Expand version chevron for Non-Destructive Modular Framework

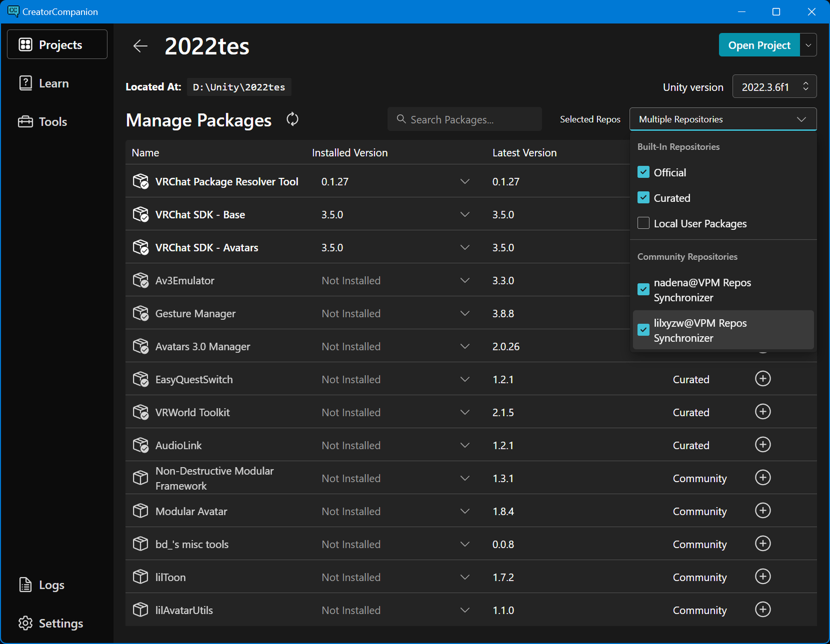click(x=465, y=478)
